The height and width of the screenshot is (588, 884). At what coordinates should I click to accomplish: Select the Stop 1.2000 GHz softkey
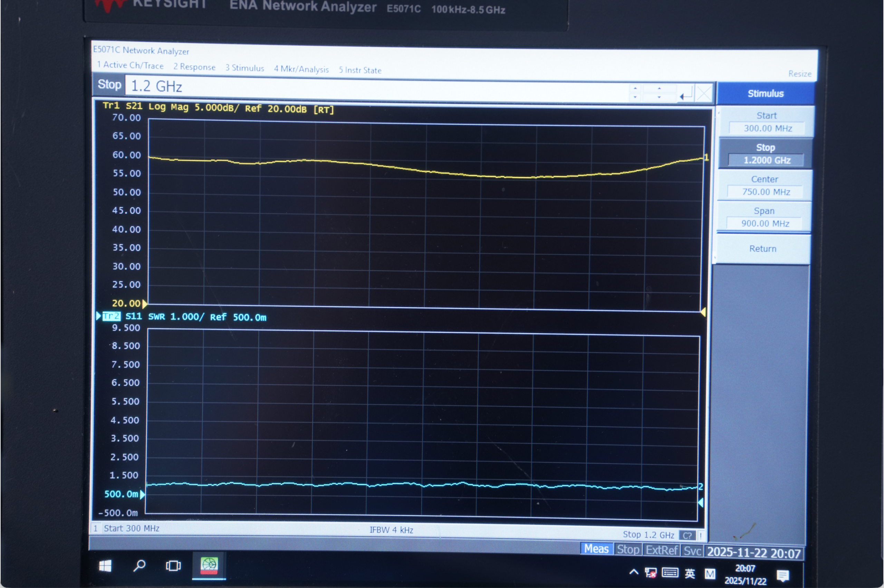pos(766,154)
